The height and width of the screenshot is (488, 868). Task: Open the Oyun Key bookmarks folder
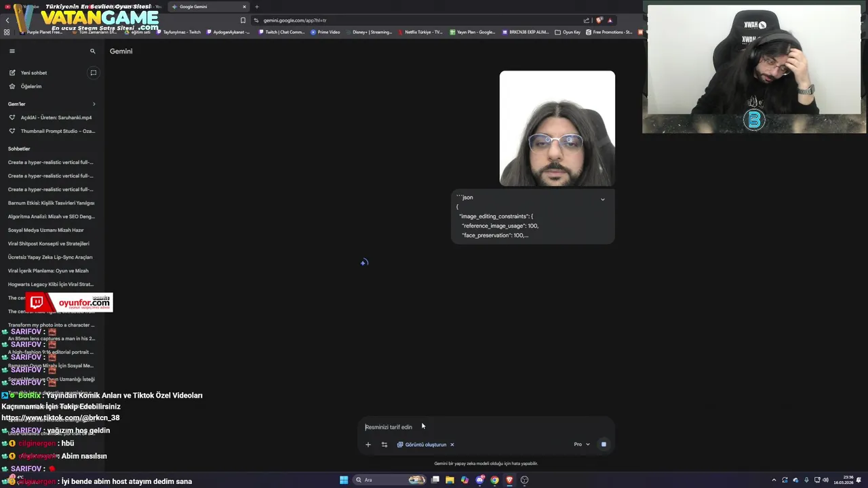(568, 32)
